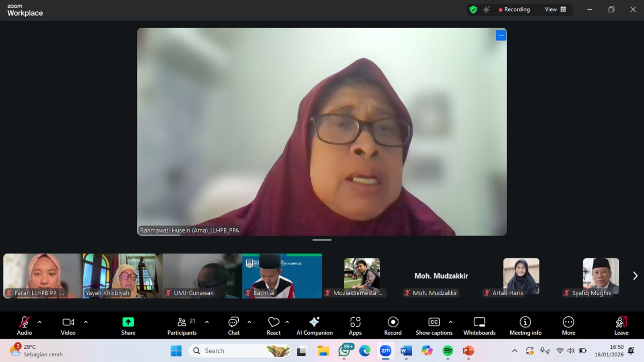Open the Whiteboards tool

point(479,326)
